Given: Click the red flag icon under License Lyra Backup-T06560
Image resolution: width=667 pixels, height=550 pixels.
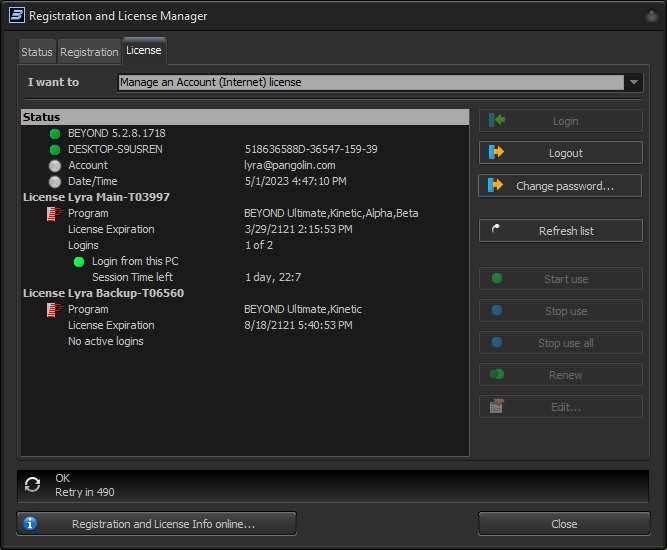Looking at the screenshot, I should click(x=55, y=309).
